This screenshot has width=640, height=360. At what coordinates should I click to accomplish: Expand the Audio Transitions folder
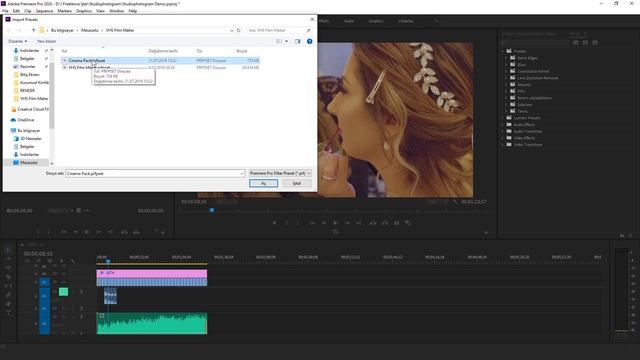coord(503,131)
